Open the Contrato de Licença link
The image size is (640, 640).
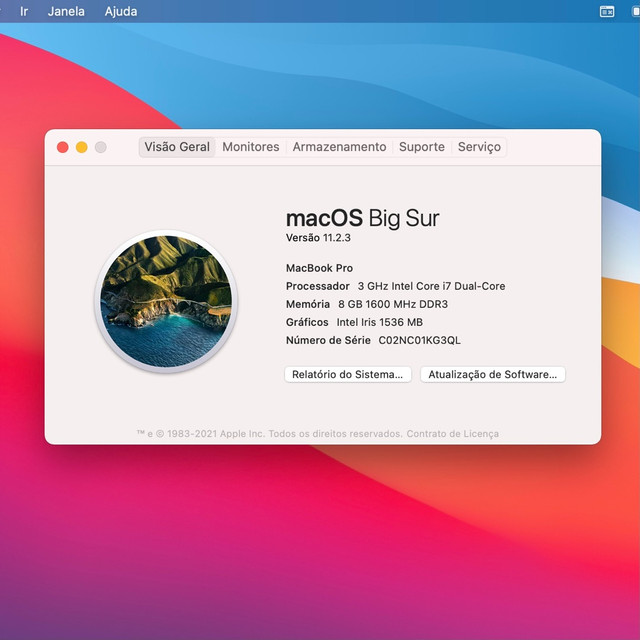pos(453,433)
